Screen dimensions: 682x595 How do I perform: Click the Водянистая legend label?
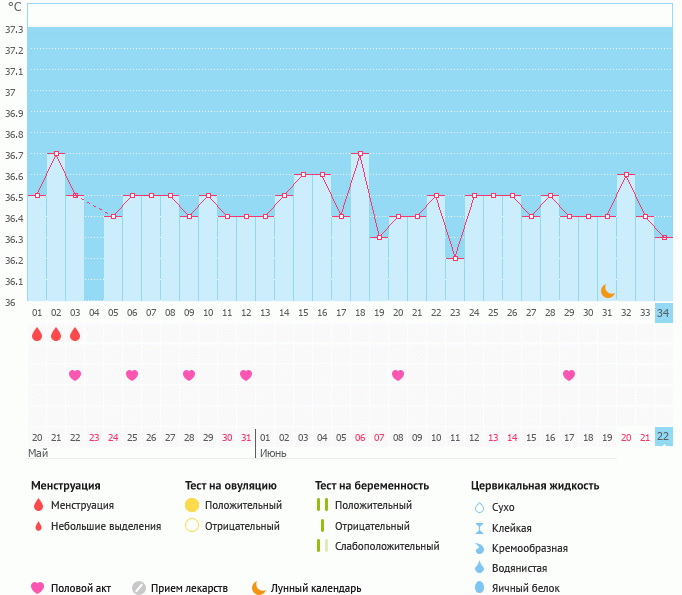(519, 568)
